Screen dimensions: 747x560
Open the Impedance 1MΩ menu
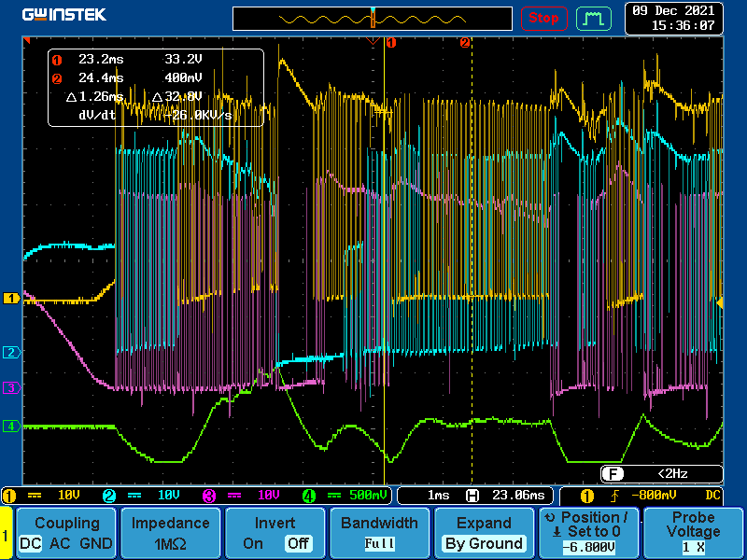[171, 533]
